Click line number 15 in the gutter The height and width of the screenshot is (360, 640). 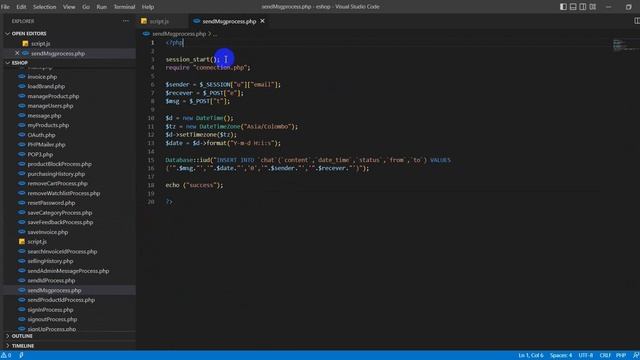coord(151,160)
